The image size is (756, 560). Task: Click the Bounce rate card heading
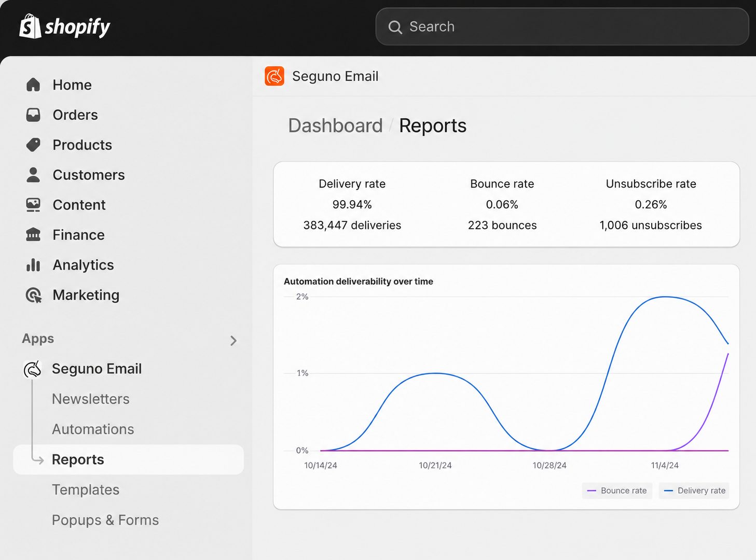click(502, 184)
